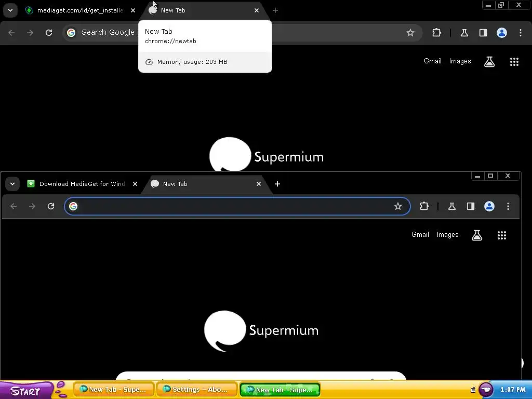Go forward in front window toolbar
The image size is (532, 399).
pyautogui.click(x=32, y=206)
